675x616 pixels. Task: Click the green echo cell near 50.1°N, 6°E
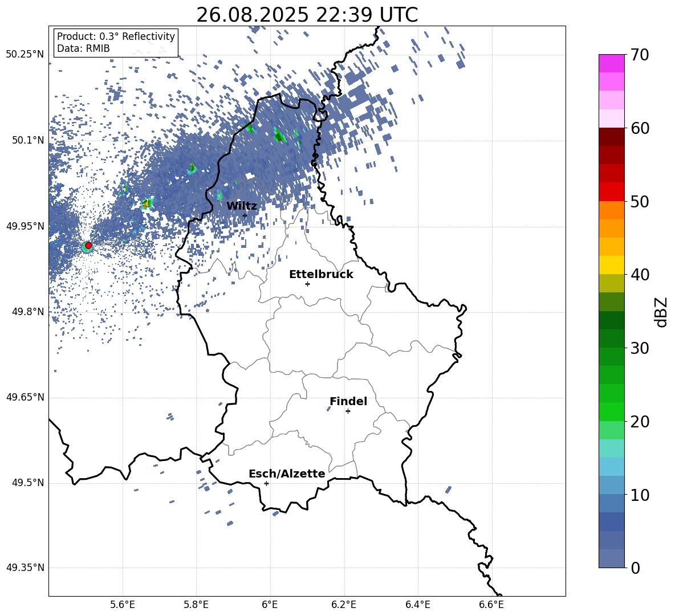point(280,136)
